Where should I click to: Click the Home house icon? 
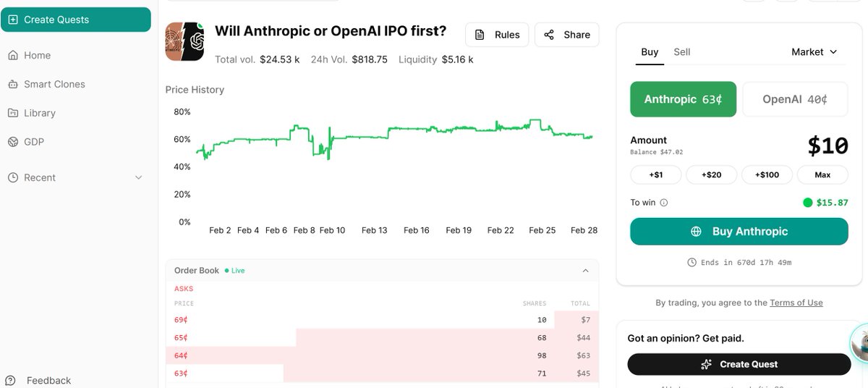[13, 55]
